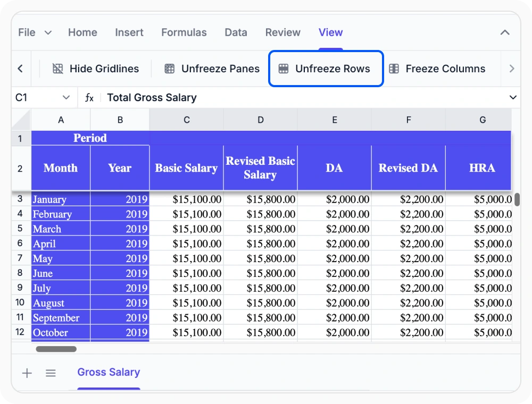The image size is (532, 404).
Task: Click the Hide Gridlines icon
Action: pos(57,69)
